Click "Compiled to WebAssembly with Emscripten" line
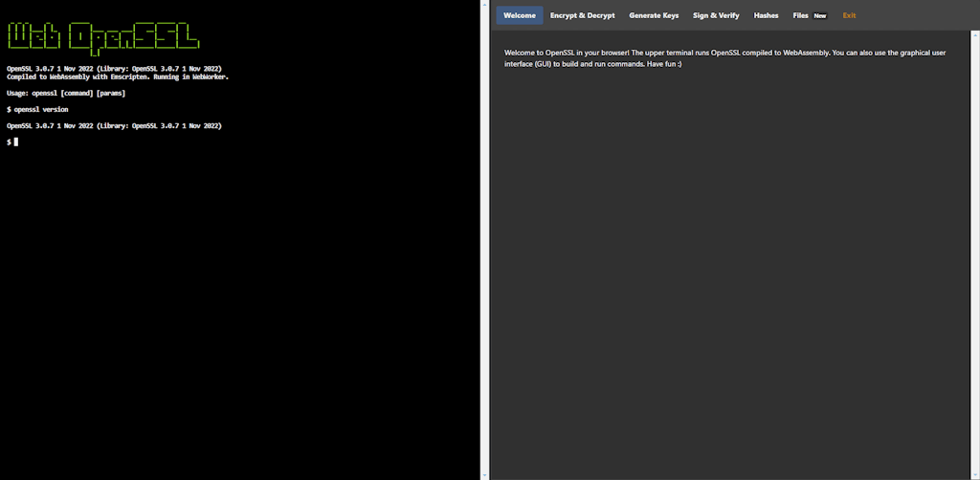The width and height of the screenshot is (980, 480). click(x=118, y=76)
